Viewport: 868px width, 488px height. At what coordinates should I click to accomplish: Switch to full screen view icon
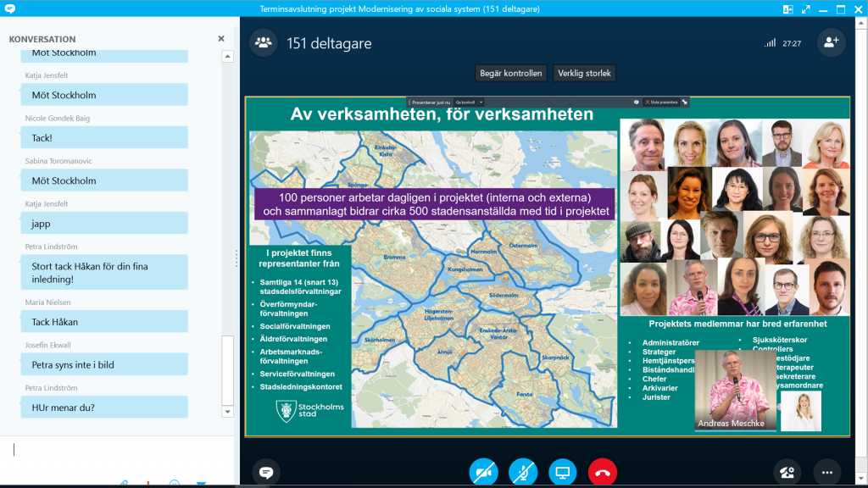click(806, 8)
